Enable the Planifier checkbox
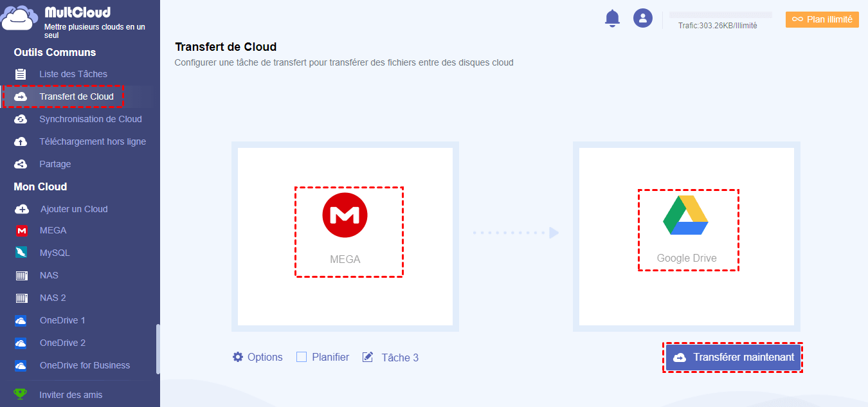This screenshot has width=868, height=407. point(302,357)
